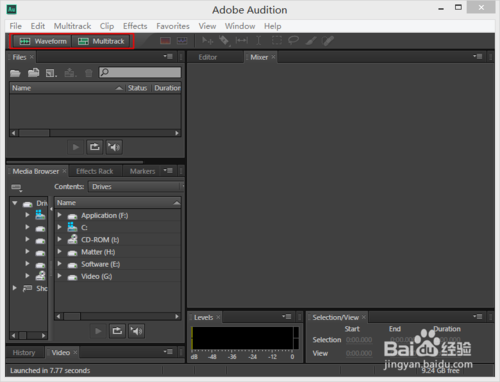Select the Marquee Selection tool
Image resolution: width=500 pixels, height=382 pixels.
277,41
